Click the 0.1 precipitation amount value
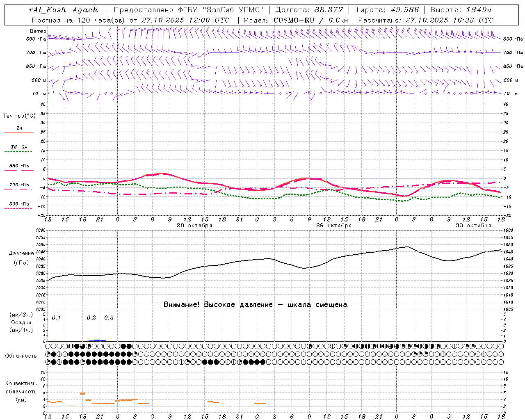 point(56,318)
